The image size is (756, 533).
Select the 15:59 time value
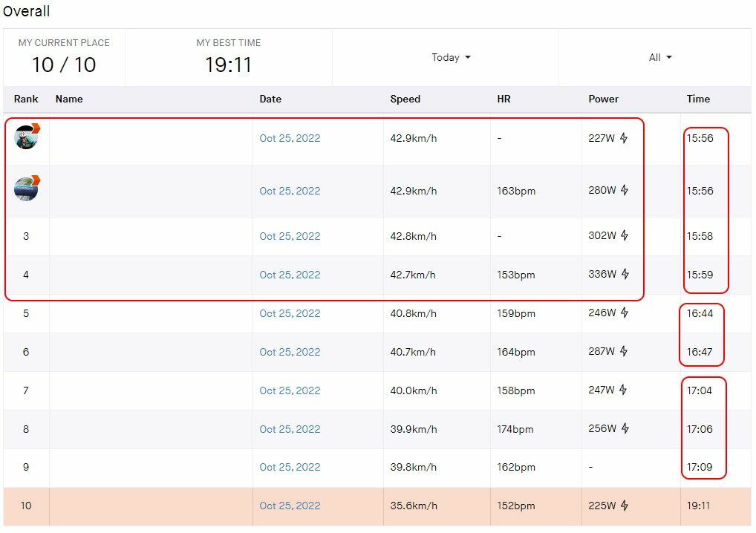coord(700,275)
